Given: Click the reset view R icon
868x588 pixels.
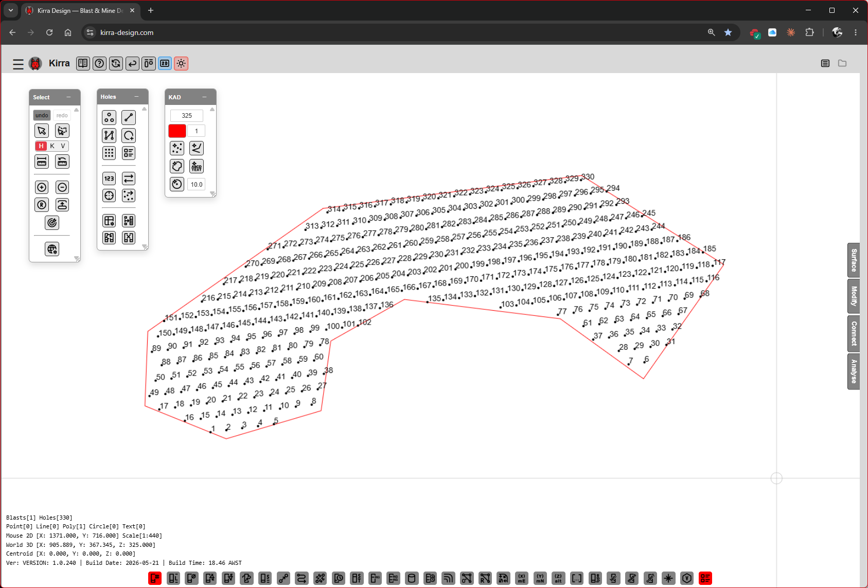Looking at the screenshot, I should point(42,205).
